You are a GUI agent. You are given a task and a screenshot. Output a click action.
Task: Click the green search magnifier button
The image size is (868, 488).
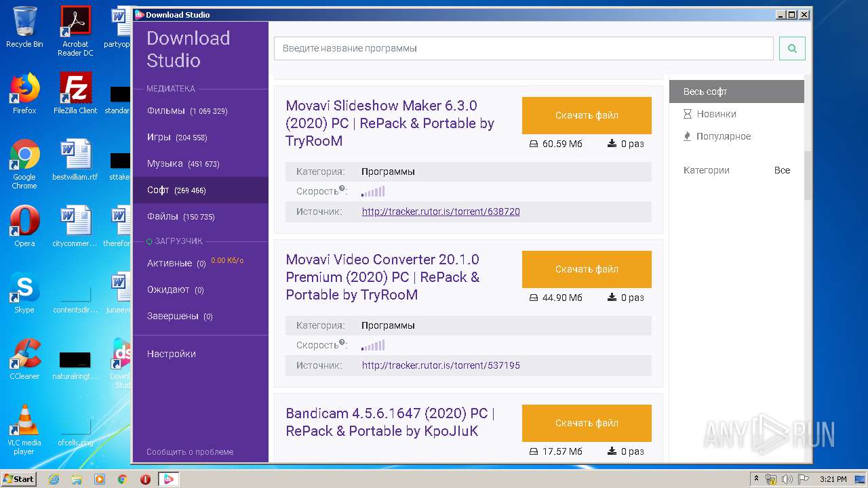[x=792, y=48]
